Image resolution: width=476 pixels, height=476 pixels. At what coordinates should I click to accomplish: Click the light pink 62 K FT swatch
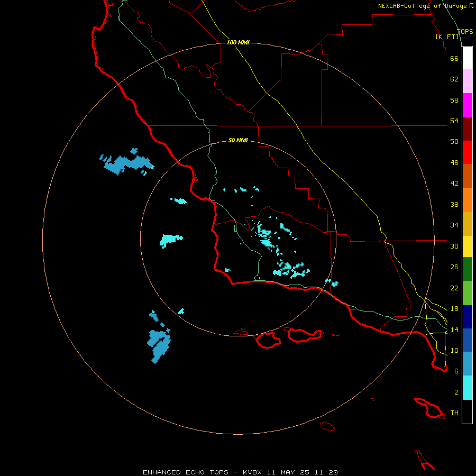pyautogui.click(x=467, y=81)
